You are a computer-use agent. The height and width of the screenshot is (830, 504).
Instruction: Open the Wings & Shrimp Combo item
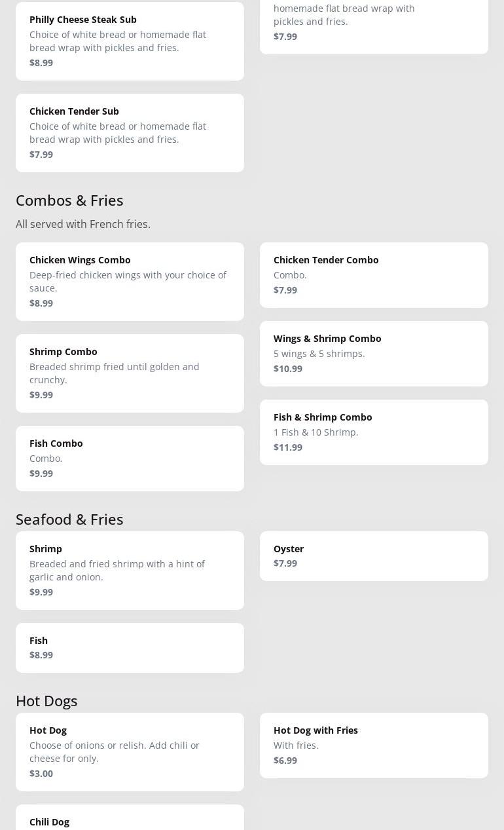[x=374, y=354]
